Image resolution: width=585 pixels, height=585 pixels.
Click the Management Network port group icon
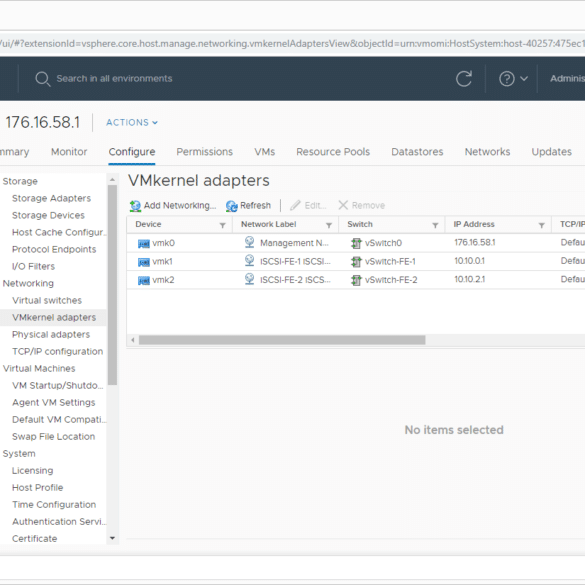pyautogui.click(x=250, y=243)
